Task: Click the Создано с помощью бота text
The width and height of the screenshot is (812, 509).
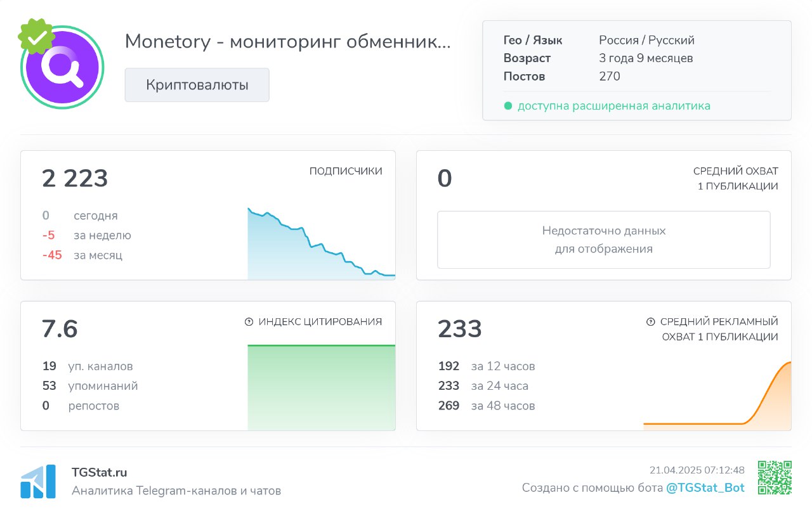Action: [x=593, y=488]
